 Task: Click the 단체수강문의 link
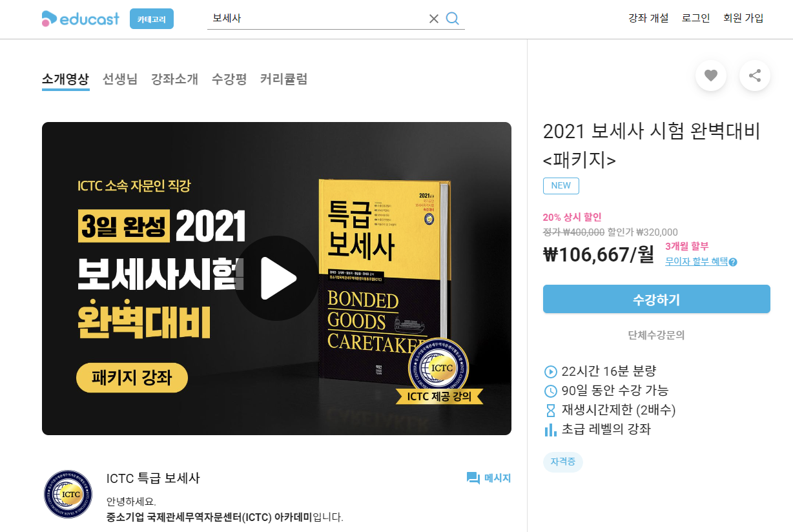point(657,335)
